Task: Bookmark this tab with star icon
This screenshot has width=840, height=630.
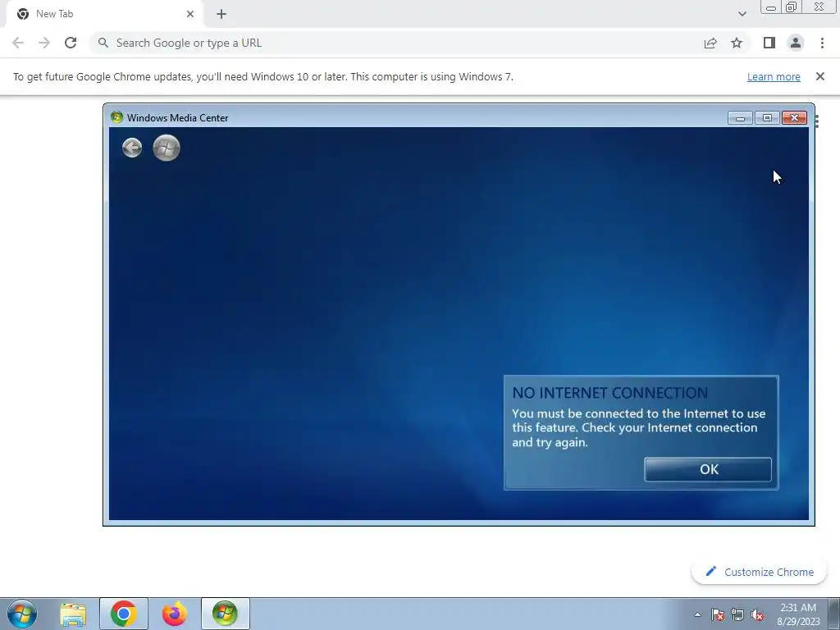Action: [737, 43]
